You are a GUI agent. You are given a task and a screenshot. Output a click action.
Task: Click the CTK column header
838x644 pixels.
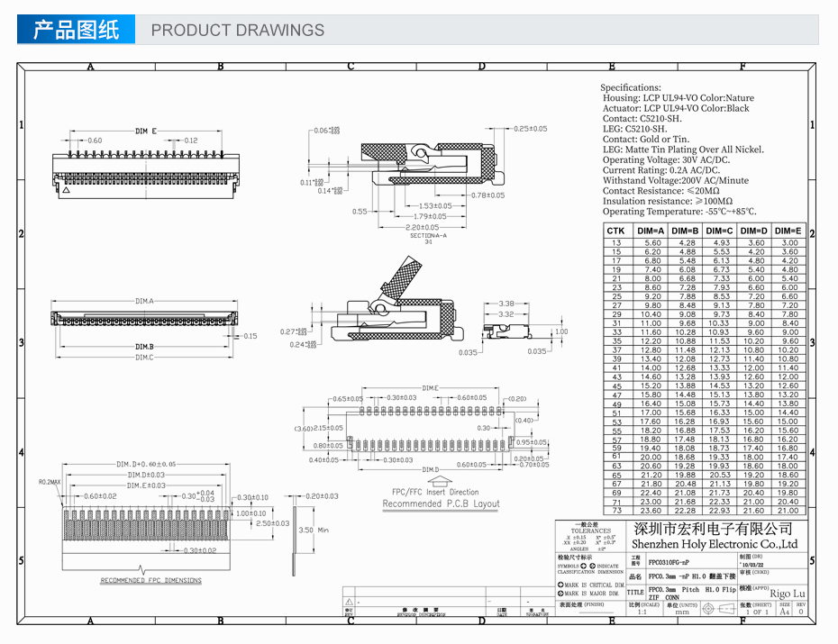(x=615, y=231)
